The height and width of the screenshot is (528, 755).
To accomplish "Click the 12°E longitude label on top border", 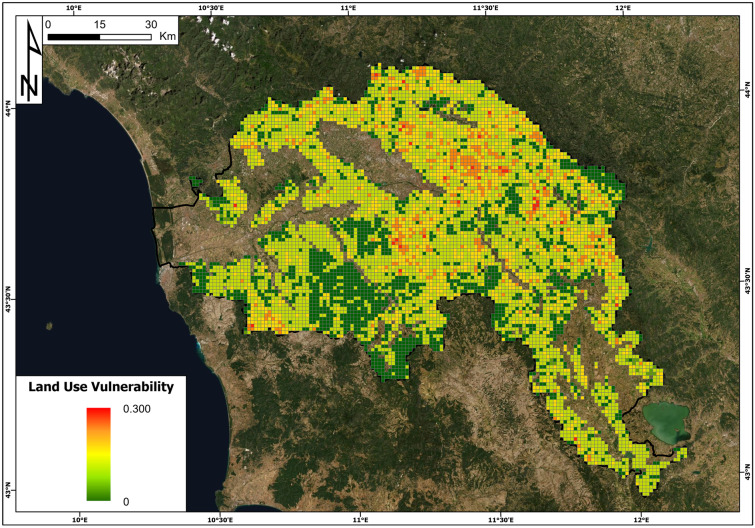I will tap(623, 7).
